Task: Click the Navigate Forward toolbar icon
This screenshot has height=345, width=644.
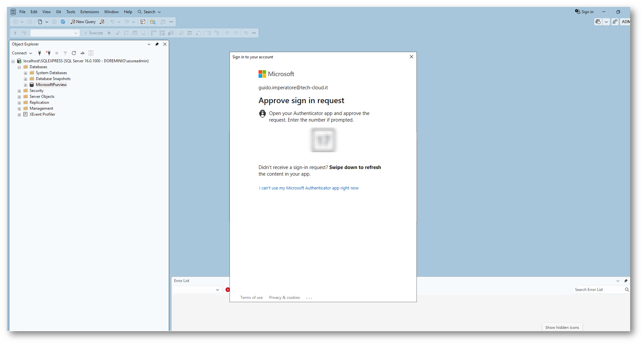Action: pyautogui.click(x=30, y=22)
